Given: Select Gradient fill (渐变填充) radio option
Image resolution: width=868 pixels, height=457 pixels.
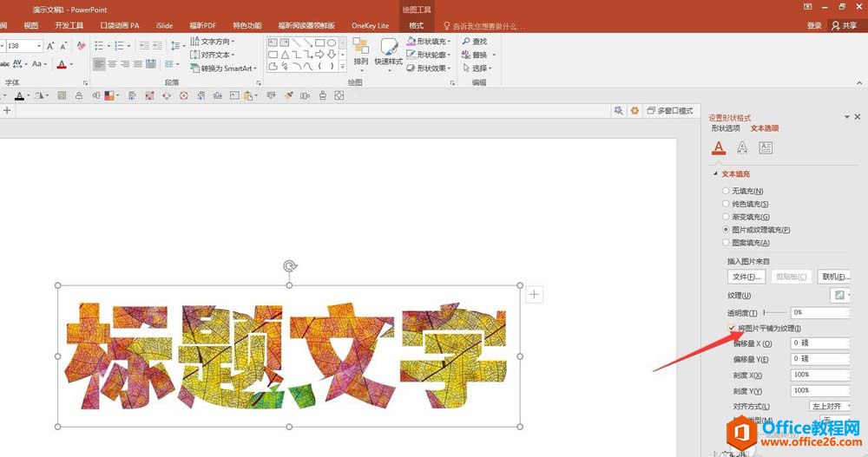Looking at the screenshot, I should tap(726, 217).
